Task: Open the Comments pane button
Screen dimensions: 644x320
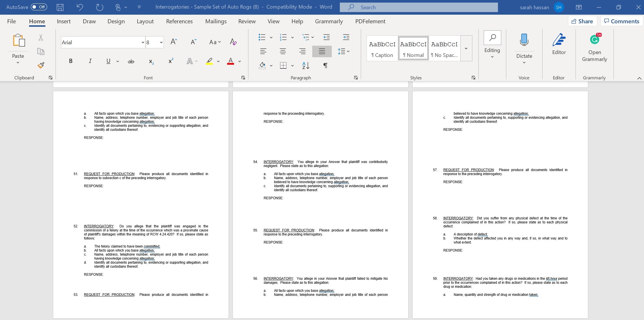Action: (622, 21)
